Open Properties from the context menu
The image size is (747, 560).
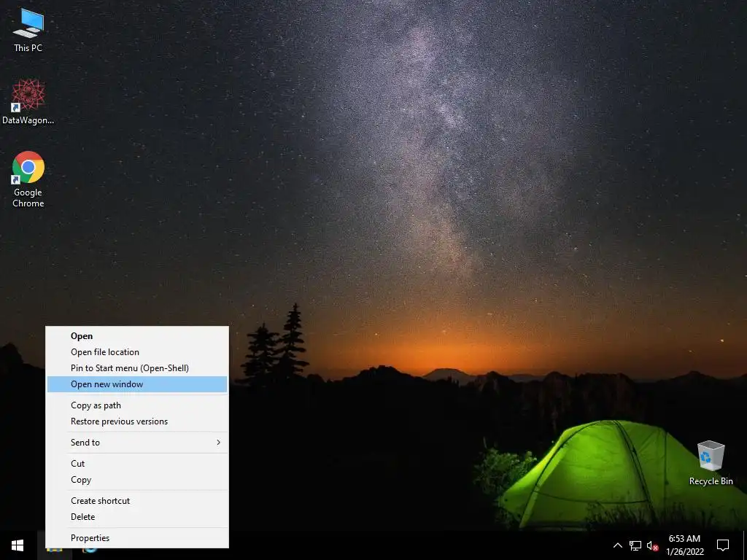pos(137,537)
